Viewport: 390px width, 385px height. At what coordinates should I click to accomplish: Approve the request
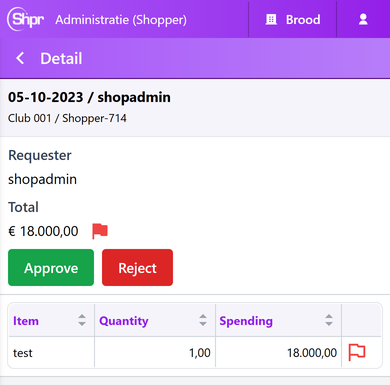(51, 268)
